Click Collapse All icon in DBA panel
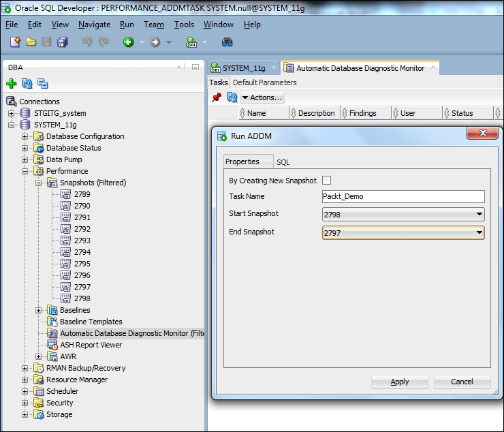The width and height of the screenshot is (504, 432). point(43,84)
